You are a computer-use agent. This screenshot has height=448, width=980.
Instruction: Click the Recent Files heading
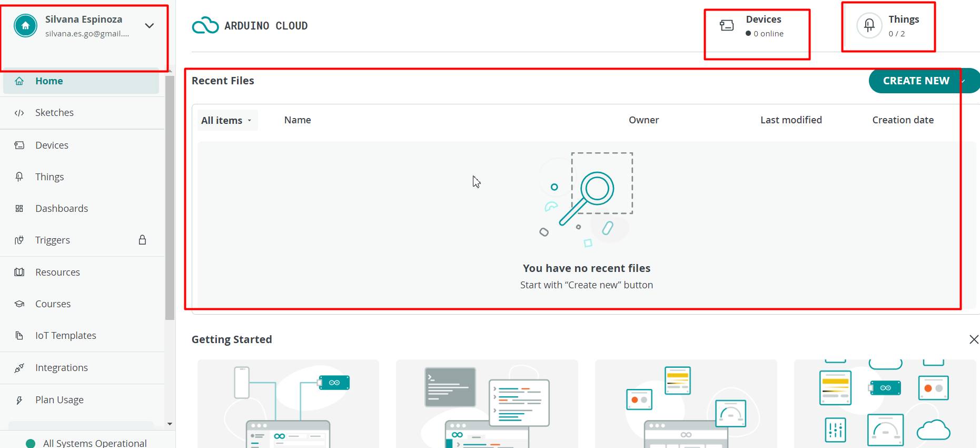[x=223, y=81]
